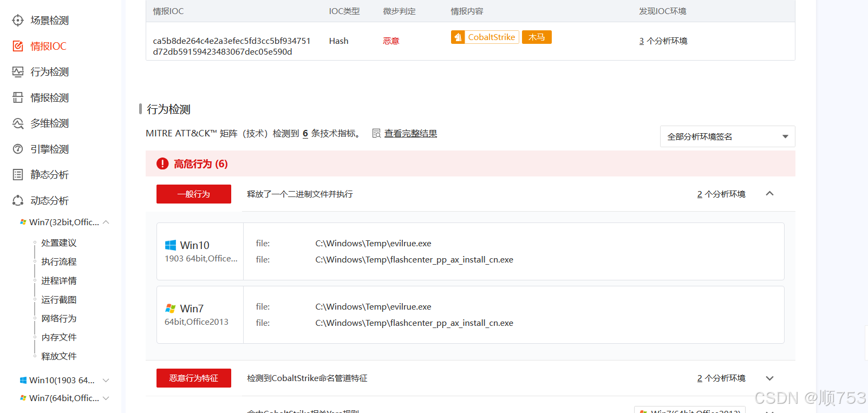Click flashcenter_pp_ax_install_cn.exe path in Win7 card
The height and width of the screenshot is (413, 868).
[414, 323]
